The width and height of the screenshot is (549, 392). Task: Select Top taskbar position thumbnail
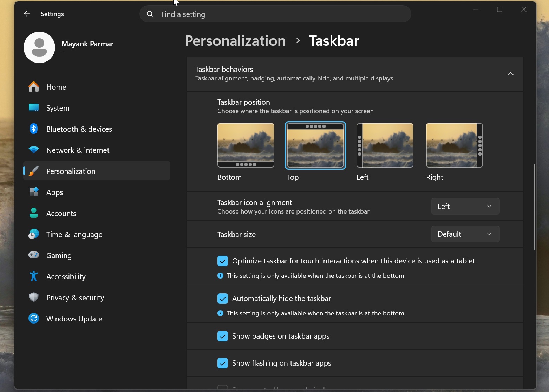(315, 145)
